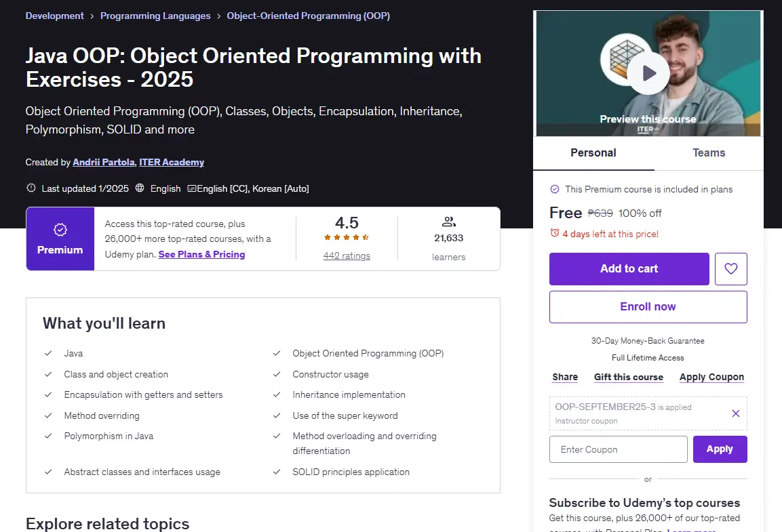The width and height of the screenshot is (782, 532).
Task: Click the checkmark beside Polymorphism in Java
Action: tap(48, 436)
